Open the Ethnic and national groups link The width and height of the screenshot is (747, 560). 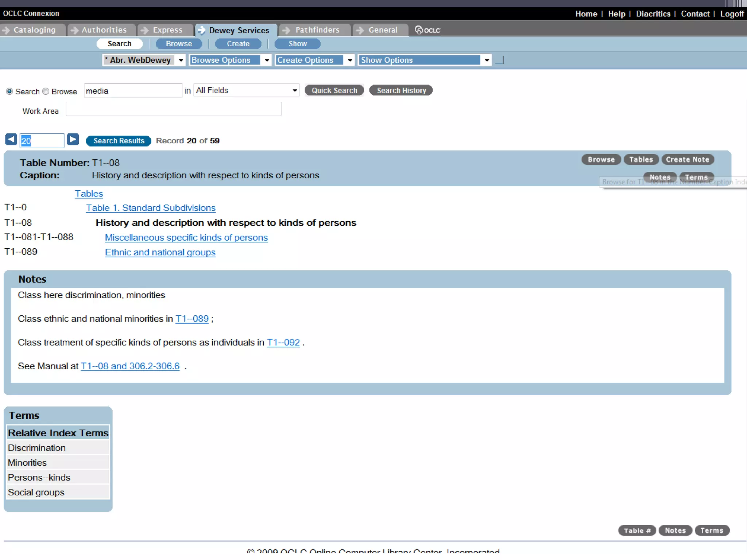pyautogui.click(x=160, y=252)
